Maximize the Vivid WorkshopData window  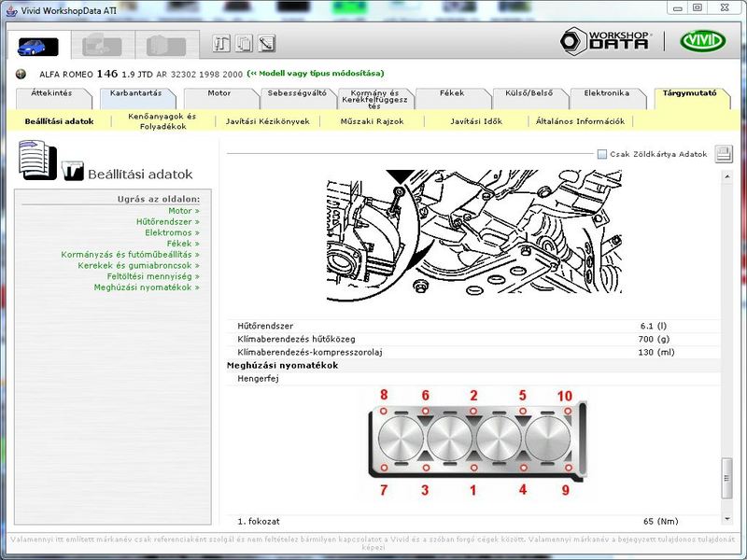[x=698, y=7]
